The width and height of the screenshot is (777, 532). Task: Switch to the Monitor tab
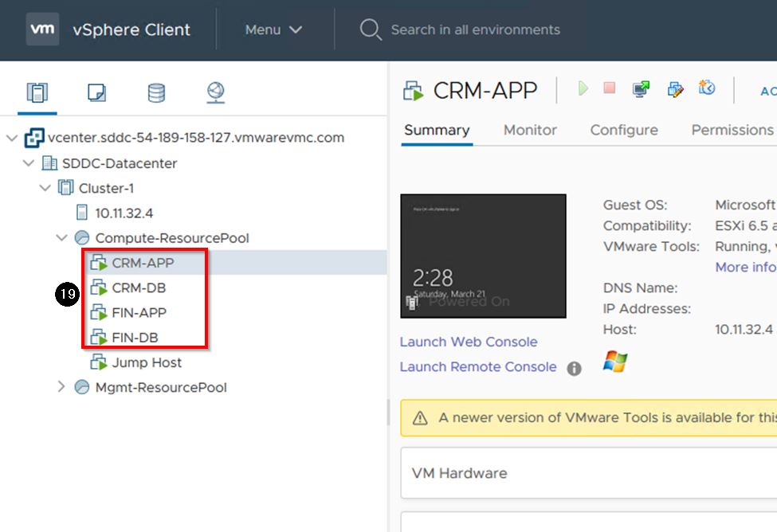pyautogui.click(x=530, y=130)
